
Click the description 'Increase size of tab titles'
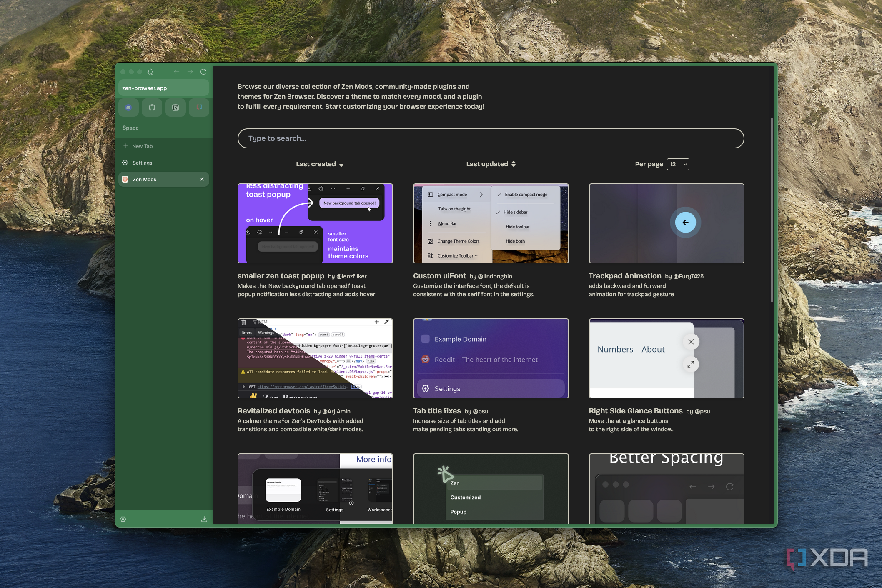point(466,425)
